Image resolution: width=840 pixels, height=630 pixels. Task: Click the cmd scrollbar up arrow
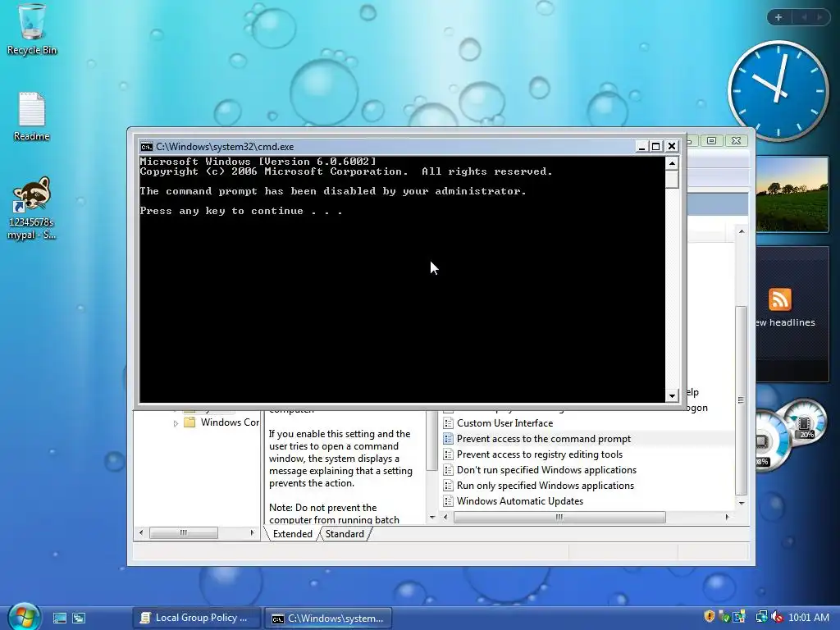point(672,163)
